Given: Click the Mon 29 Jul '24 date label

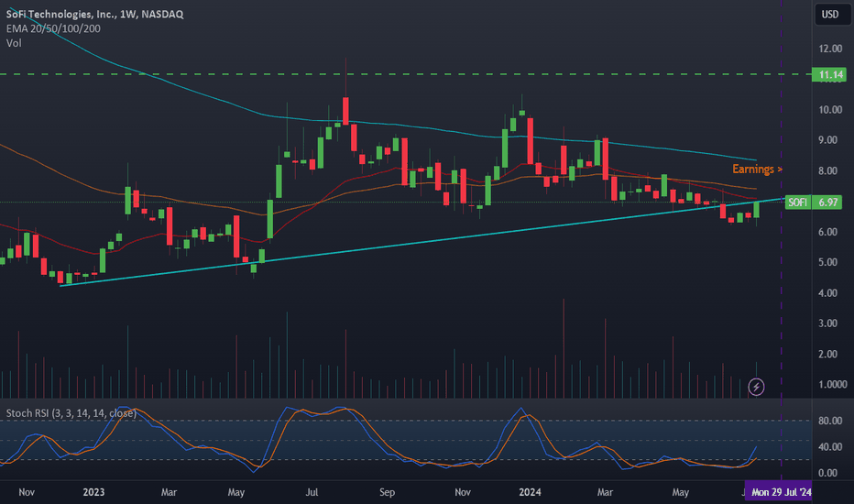Looking at the screenshot, I should click(x=779, y=492).
